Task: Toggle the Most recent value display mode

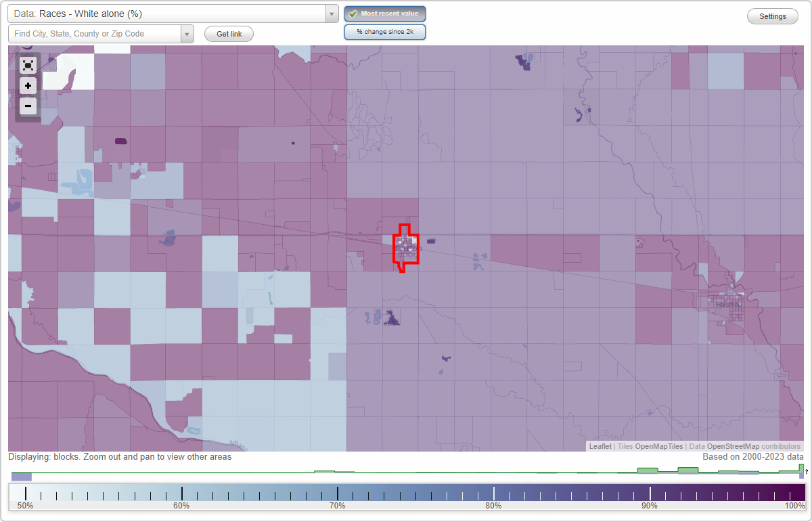Action: [x=384, y=13]
